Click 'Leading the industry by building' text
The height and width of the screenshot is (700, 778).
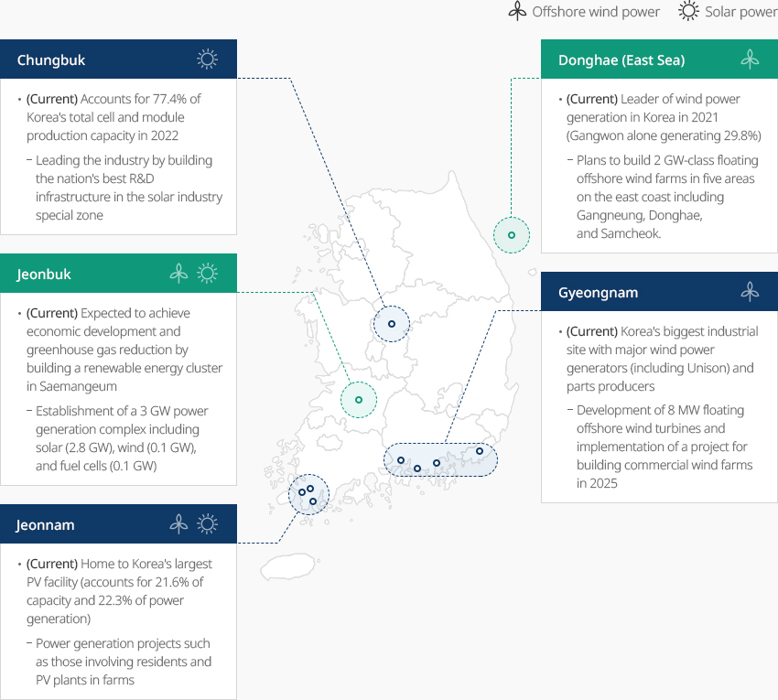(124, 160)
